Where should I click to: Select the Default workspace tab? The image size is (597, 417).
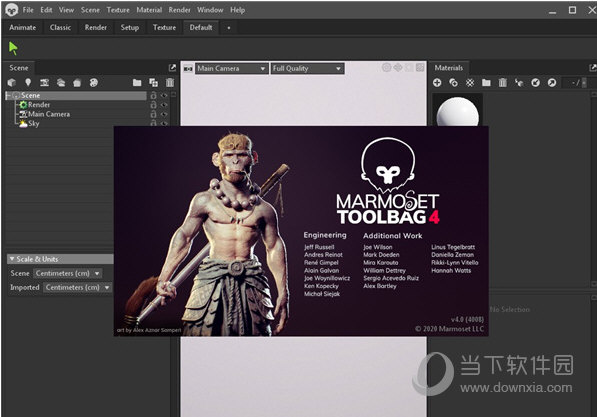pos(201,28)
